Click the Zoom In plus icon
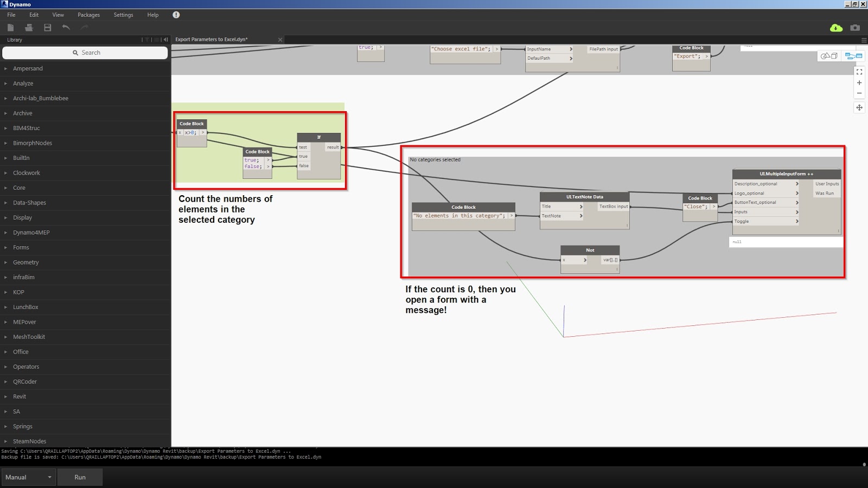Image resolution: width=868 pixels, height=488 pixels. click(x=859, y=82)
